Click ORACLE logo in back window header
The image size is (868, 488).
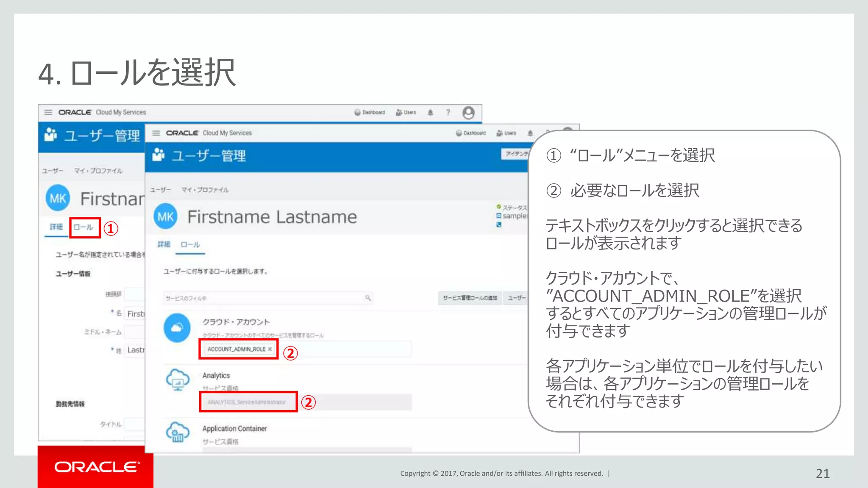[75, 112]
